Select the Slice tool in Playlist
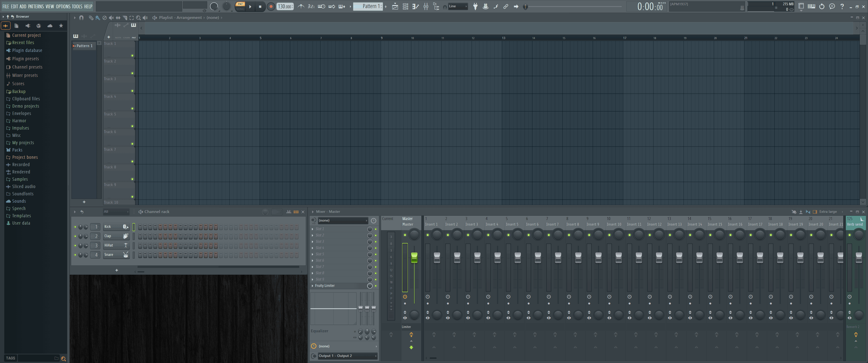868x363 pixels. [125, 17]
